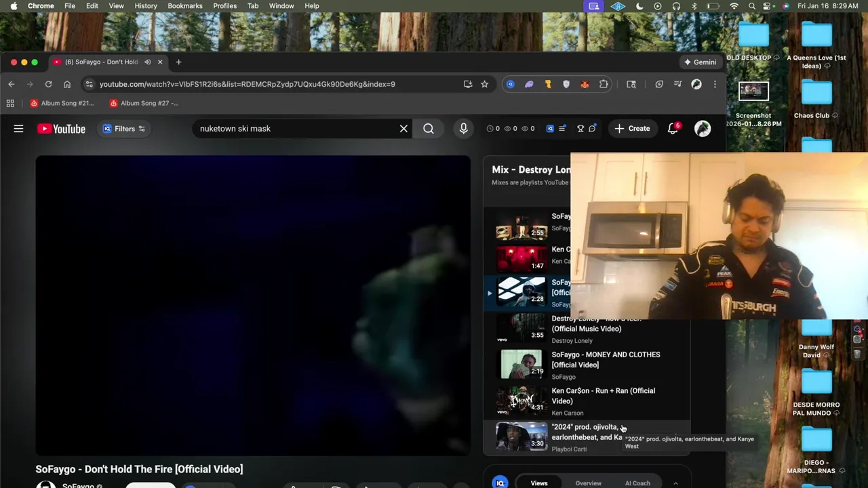This screenshot has height=488, width=868.
Task: Mute the tab with the speaker icon
Action: coord(148,62)
